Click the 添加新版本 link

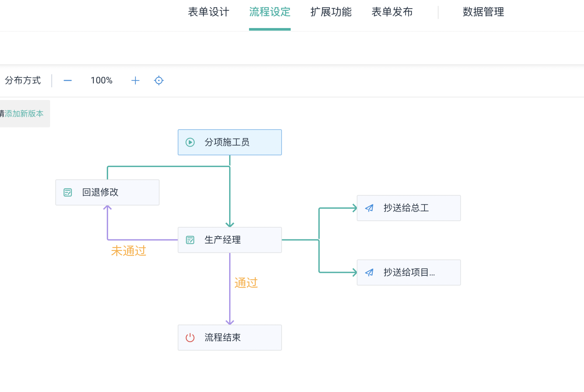point(24,114)
